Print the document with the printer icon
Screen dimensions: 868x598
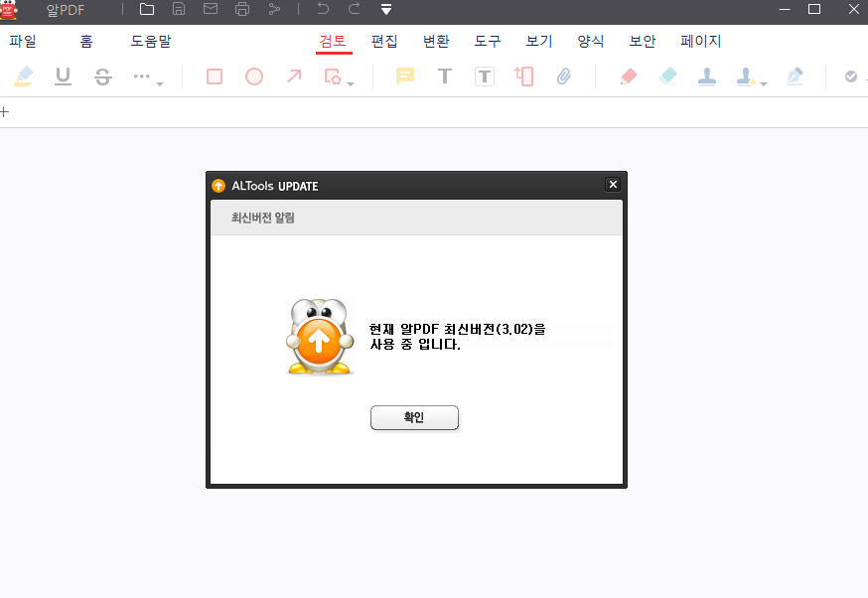242,9
